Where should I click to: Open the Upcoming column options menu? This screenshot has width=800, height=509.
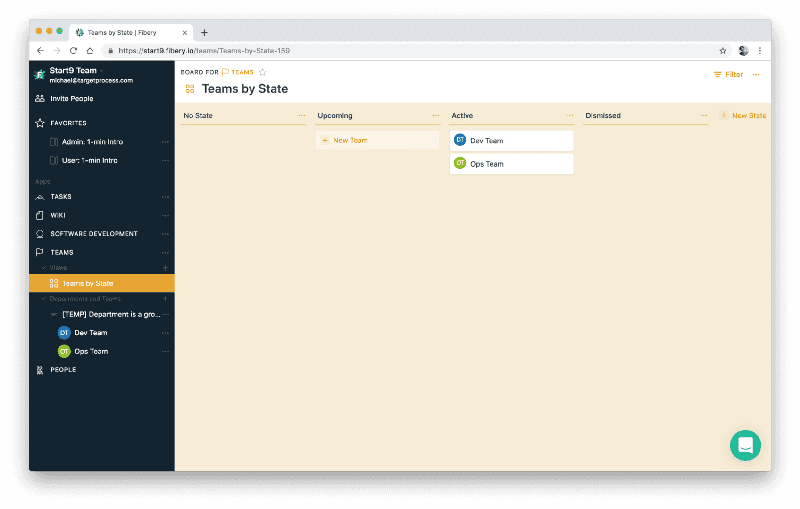pos(435,116)
